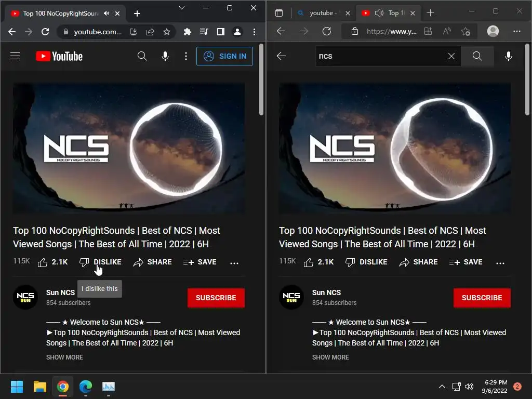The height and width of the screenshot is (399, 532).
Task: Click Edge address bar URL
Action: [392, 32]
